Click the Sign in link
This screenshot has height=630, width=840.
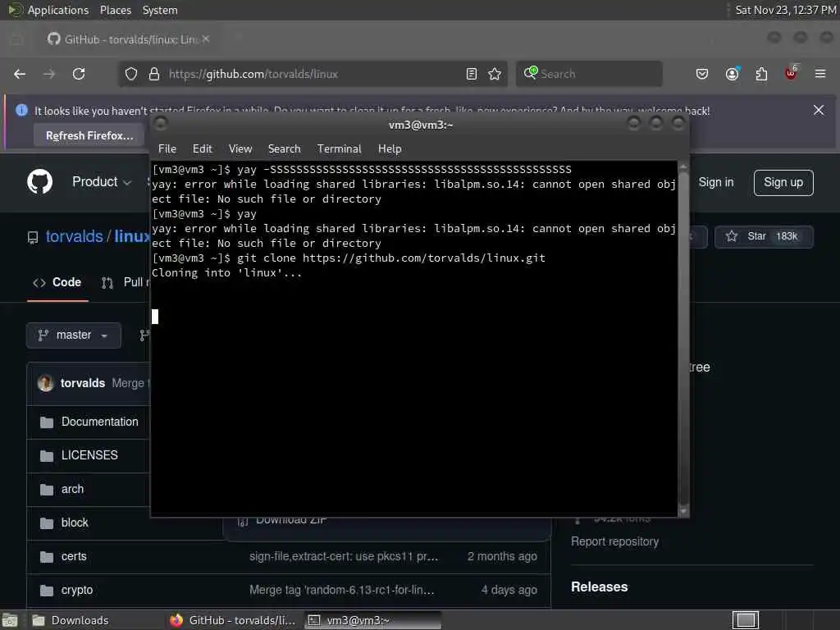pos(715,182)
